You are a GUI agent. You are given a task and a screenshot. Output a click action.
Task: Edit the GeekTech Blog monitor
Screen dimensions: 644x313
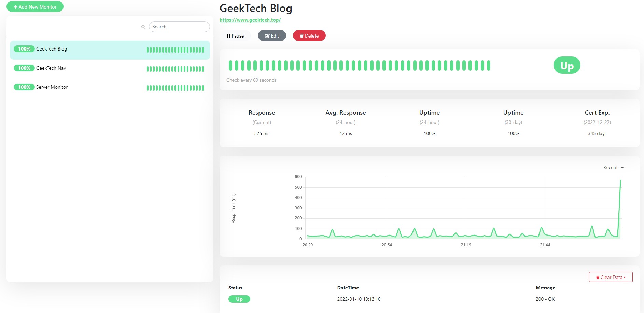pyautogui.click(x=272, y=36)
